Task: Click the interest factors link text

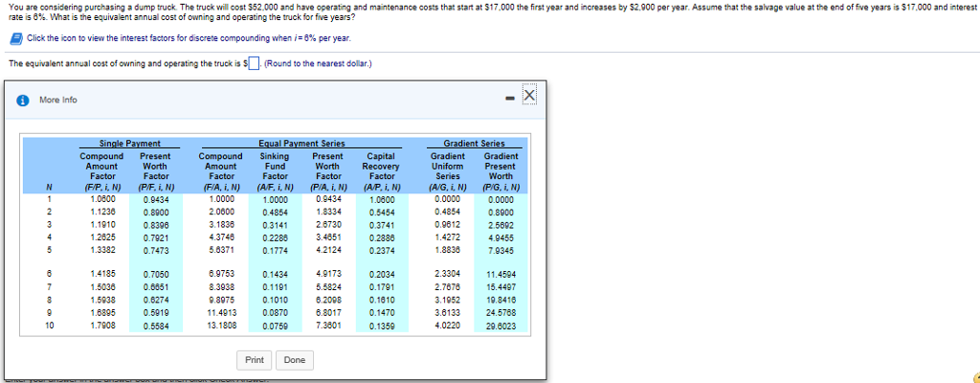Action: (x=189, y=38)
